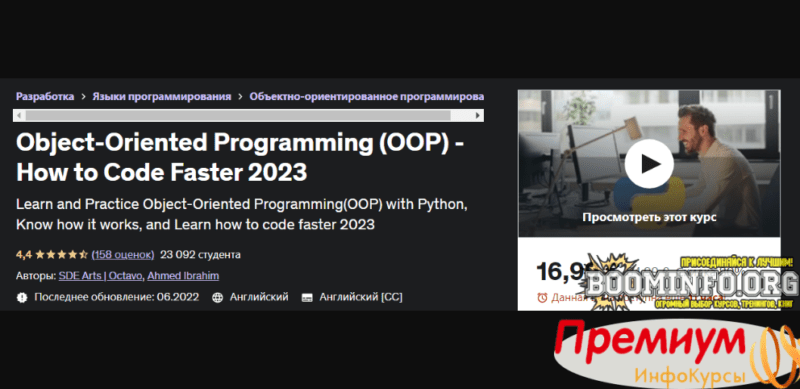Open author Ahmed Ibrahim profile
This screenshot has height=389, width=800.
tap(183, 276)
